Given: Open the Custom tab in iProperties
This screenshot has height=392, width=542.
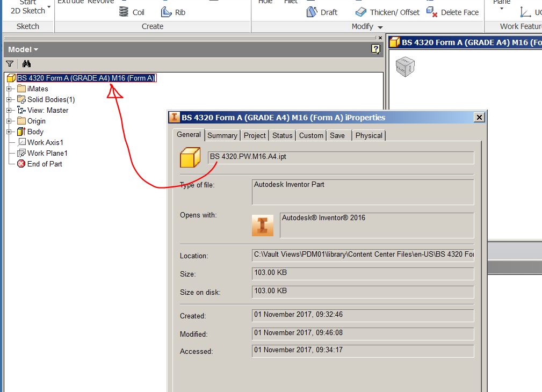Looking at the screenshot, I should (310, 135).
